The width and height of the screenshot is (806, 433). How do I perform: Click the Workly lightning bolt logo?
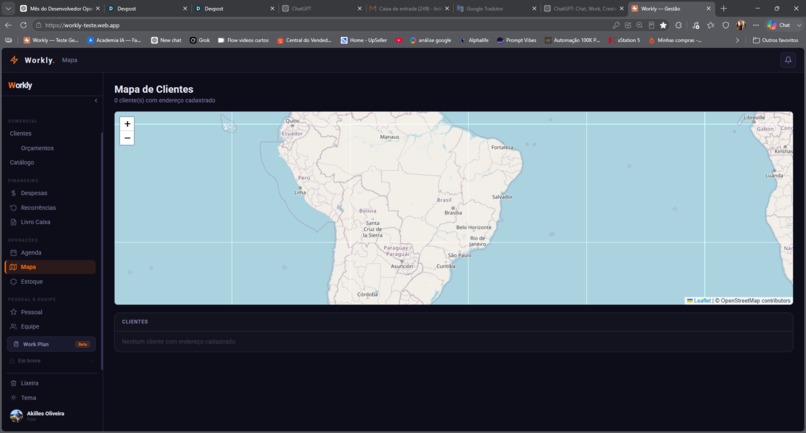point(14,60)
